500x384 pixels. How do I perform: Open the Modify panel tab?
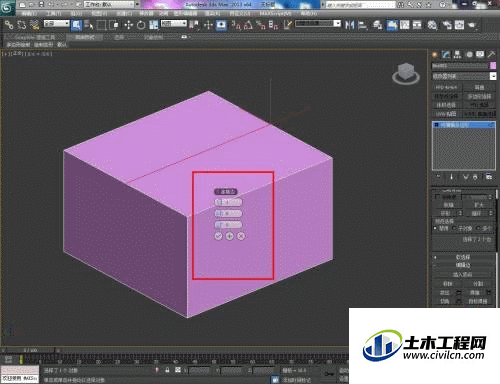446,54
